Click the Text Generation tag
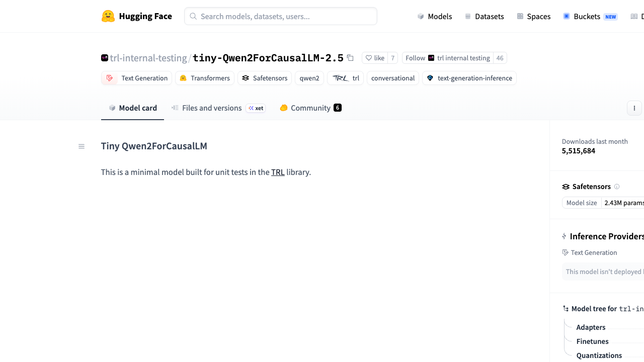Viewport: 644px width, 362px height. coord(136,78)
